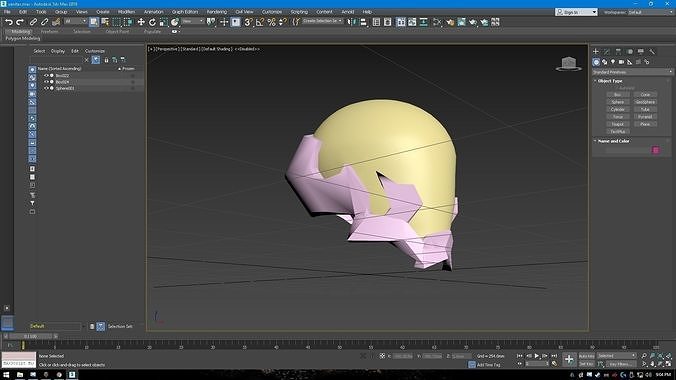This screenshot has height=380, width=676.
Task: Select the Cameras category icon
Action: coord(621,62)
